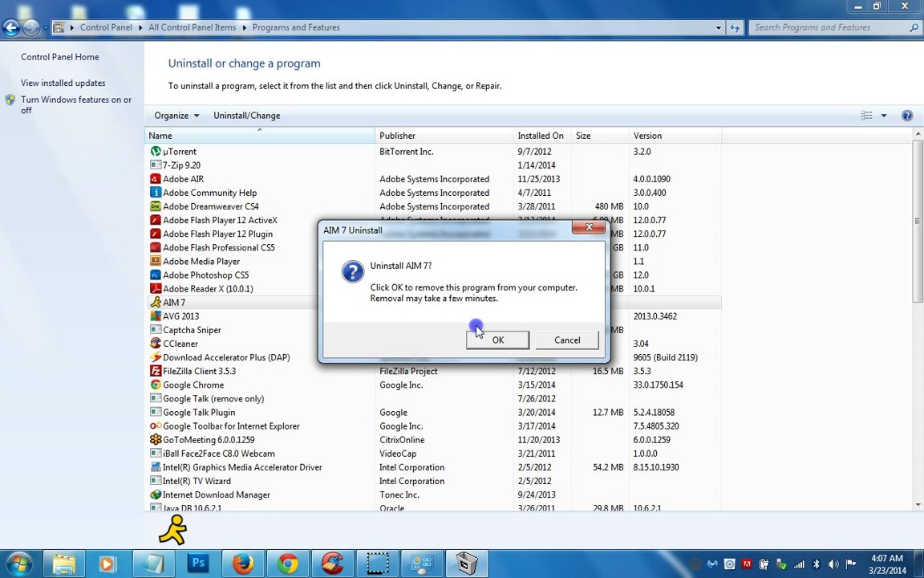Viewport: 924px width, 578px height.
Task: Open the Help icon in the toolbar
Action: pyautogui.click(x=906, y=116)
